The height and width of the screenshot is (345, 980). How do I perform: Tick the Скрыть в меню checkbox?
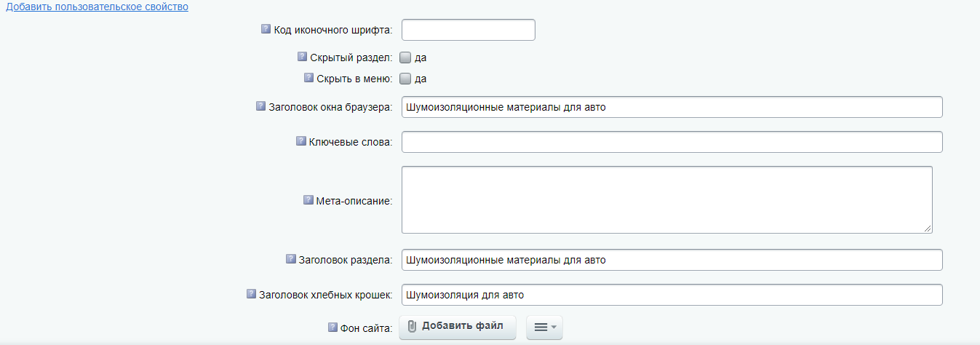pyautogui.click(x=406, y=79)
